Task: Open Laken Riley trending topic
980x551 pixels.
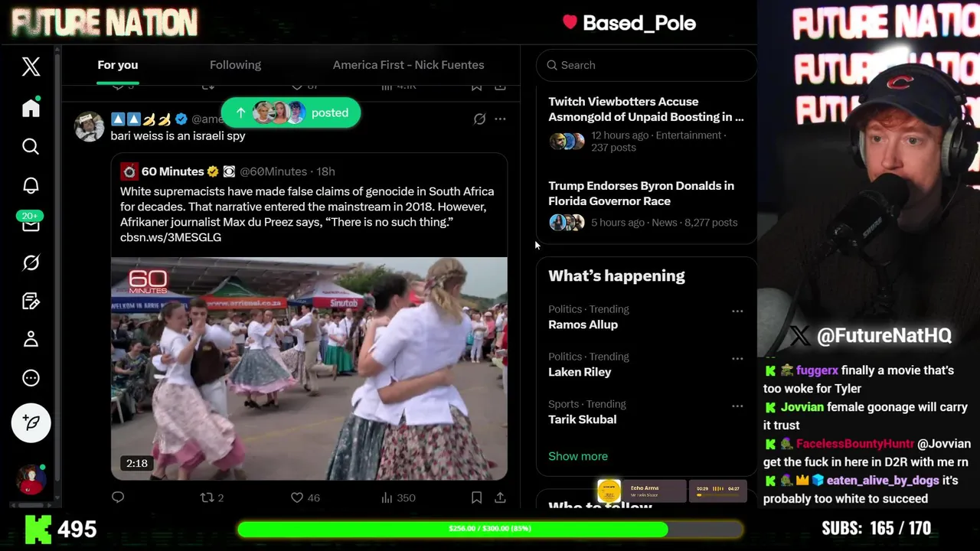Action: [580, 372]
